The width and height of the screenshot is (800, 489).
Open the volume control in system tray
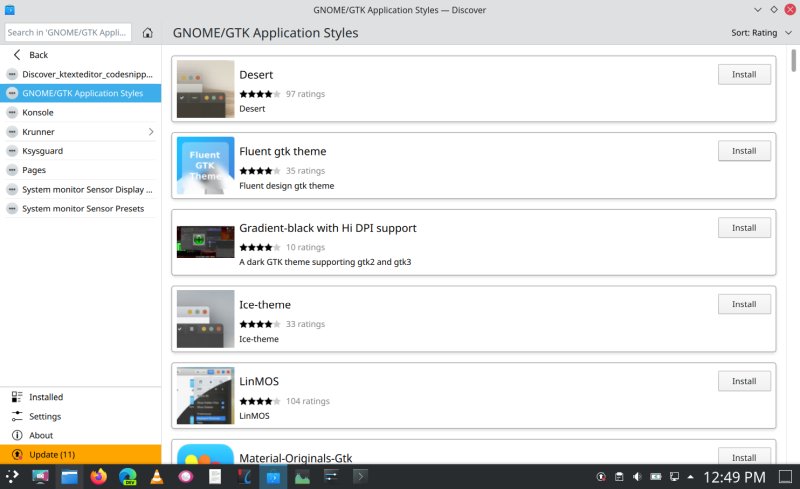coord(637,477)
